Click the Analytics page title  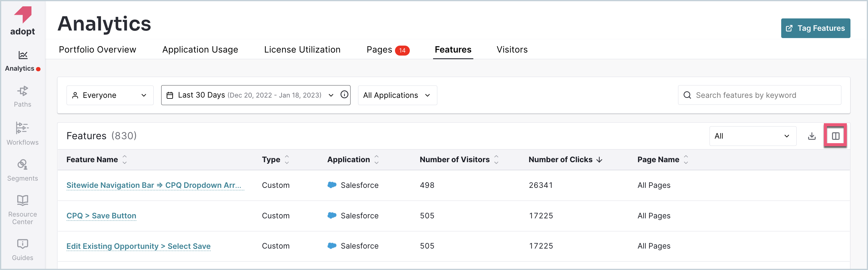(x=104, y=24)
